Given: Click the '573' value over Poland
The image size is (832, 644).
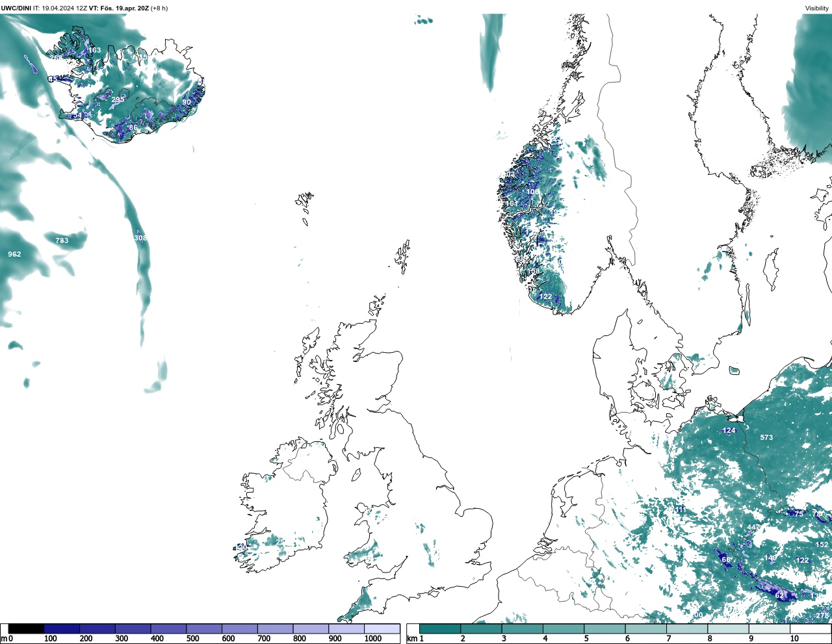Looking at the screenshot, I should (x=766, y=437).
